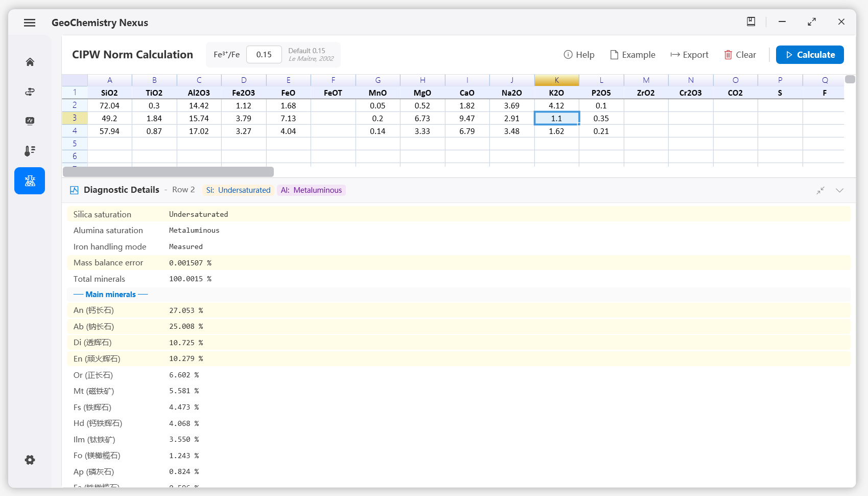Collapse the Diagnostic Details panel with shrink icon
Viewport: 868px width, 496px height.
tap(820, 190)
